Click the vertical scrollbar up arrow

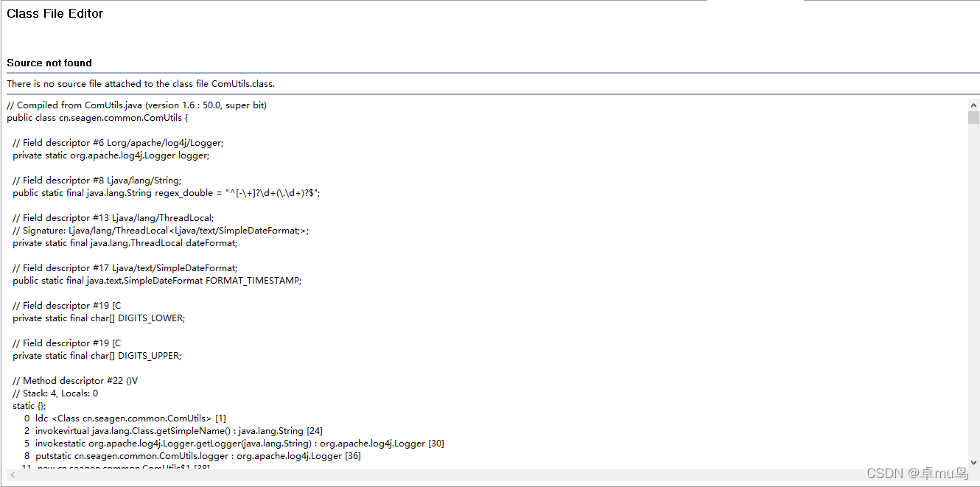973,105
